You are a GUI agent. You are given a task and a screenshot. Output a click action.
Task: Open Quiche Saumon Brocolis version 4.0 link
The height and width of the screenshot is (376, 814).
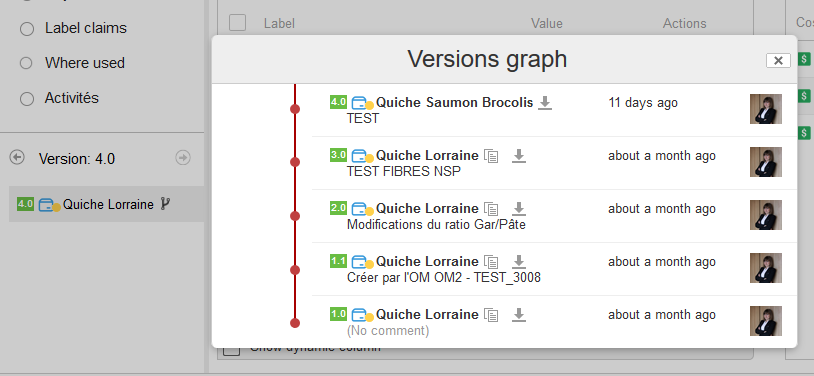pos(454,103)
